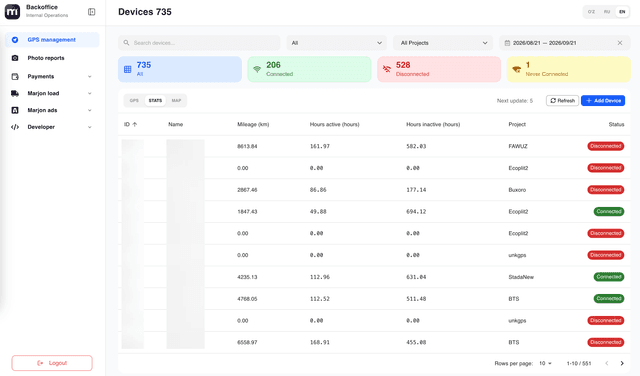
Task: Switch language to O'Z
Action: [591, 12]
